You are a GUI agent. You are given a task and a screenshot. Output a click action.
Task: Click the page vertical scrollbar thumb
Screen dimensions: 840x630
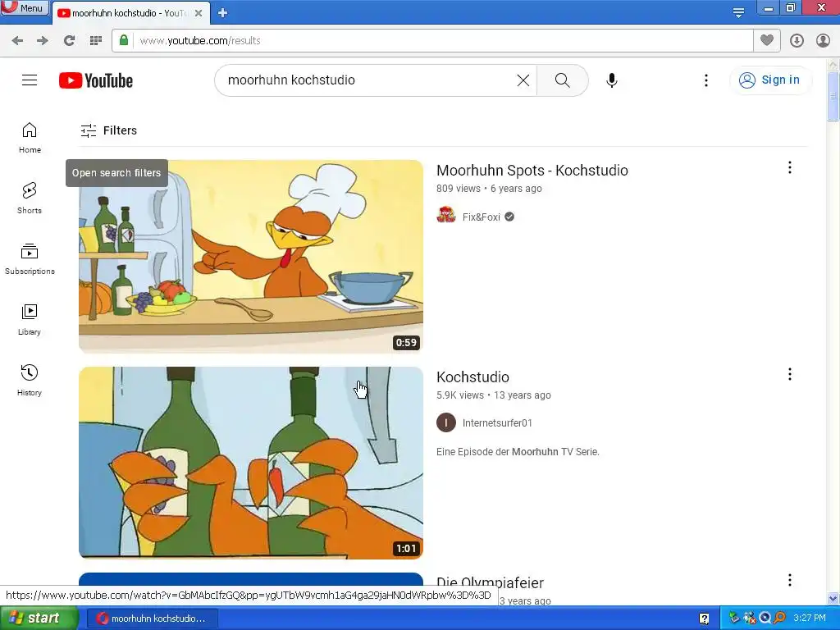click(833, 97)
